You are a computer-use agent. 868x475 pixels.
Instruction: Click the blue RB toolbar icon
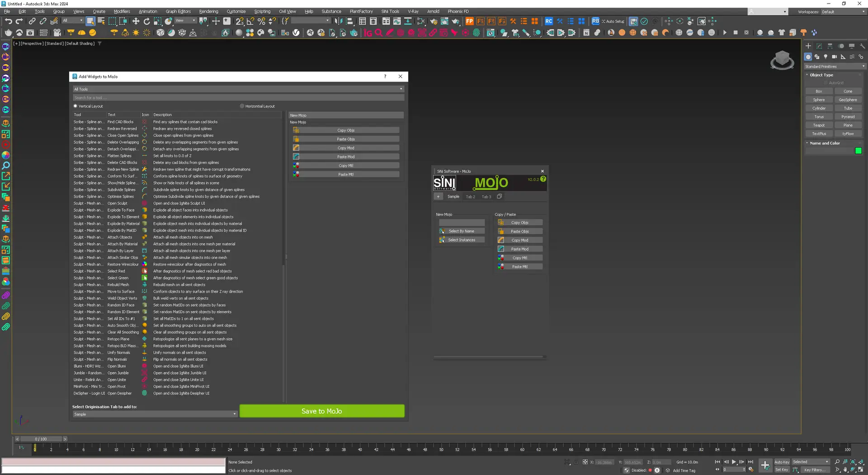595,21
